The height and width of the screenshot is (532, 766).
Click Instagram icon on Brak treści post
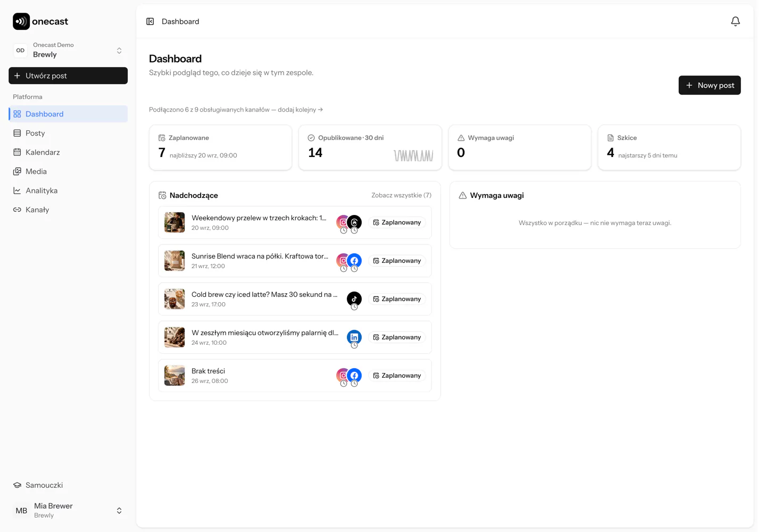tap(342, 376)
